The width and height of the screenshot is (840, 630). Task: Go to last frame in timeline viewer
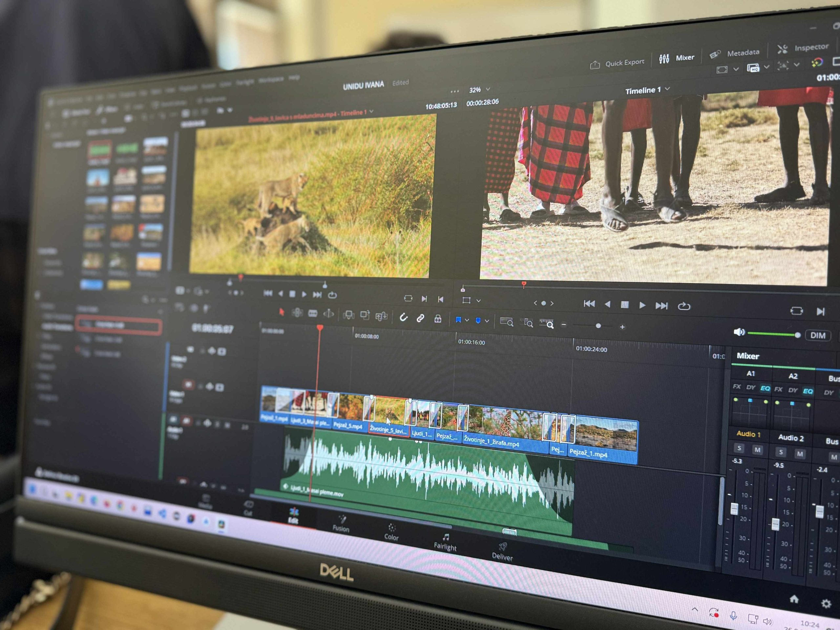(x=661, y=305)
